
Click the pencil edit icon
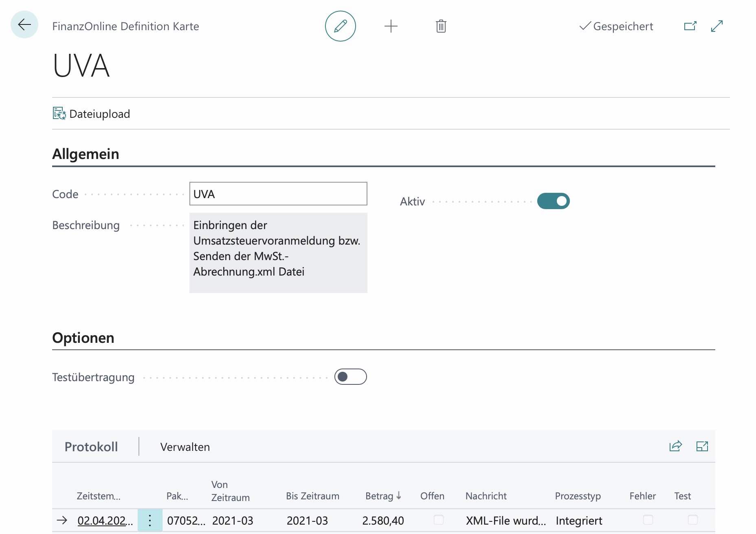(340, 26)
